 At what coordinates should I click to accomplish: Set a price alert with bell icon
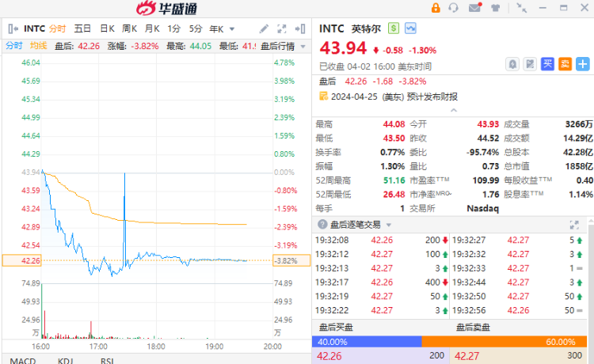(512, 64)
